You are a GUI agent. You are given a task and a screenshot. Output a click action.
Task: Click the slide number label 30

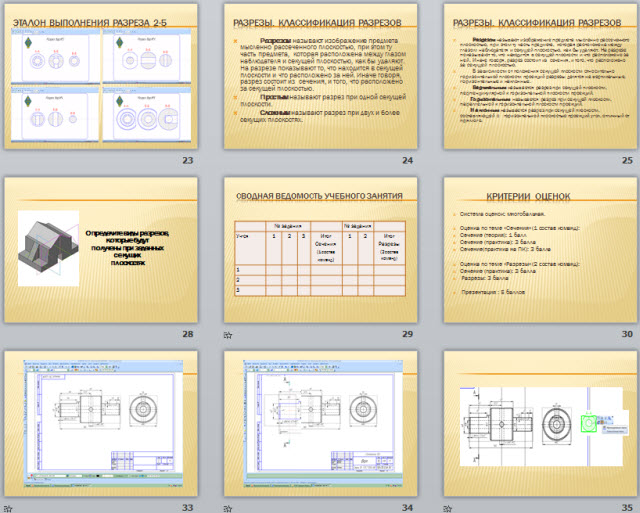(x=627, y=334)
